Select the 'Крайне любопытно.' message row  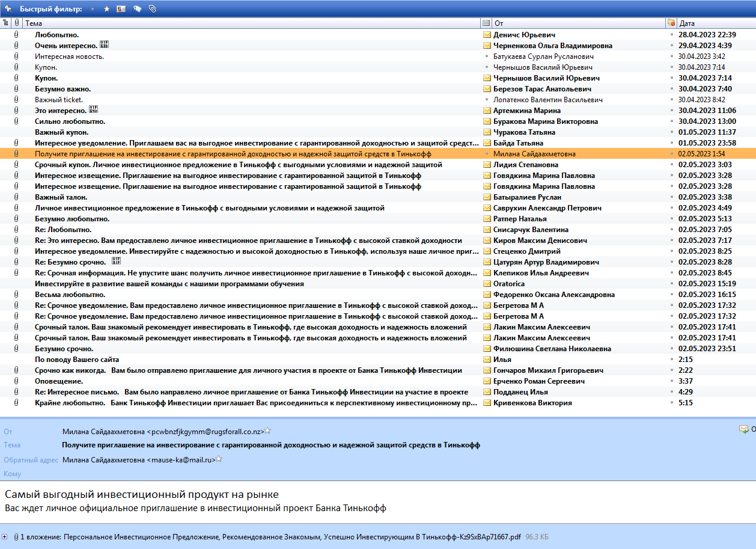[x=378, y=403]
